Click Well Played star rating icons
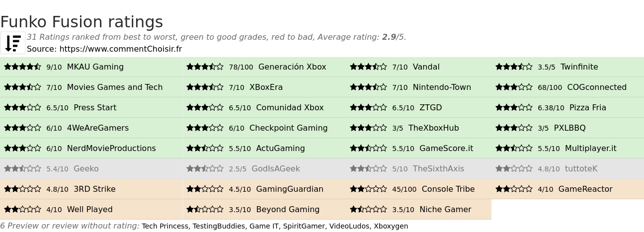Image resolution: width=644 pixels, height=232 pixels. (x=22, y=209)
